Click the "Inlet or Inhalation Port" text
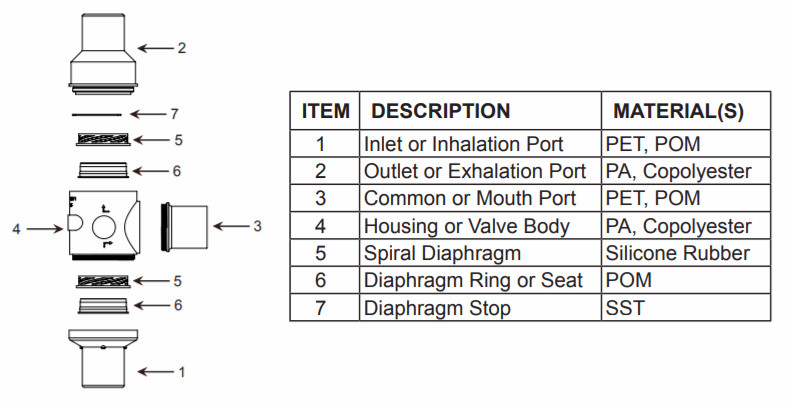 click(x=463, y=144)
